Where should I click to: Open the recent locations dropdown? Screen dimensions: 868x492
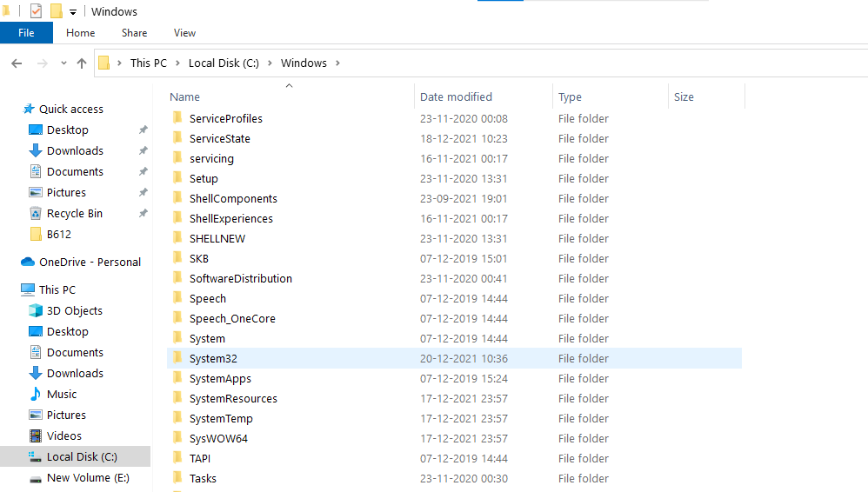(63, 63)
